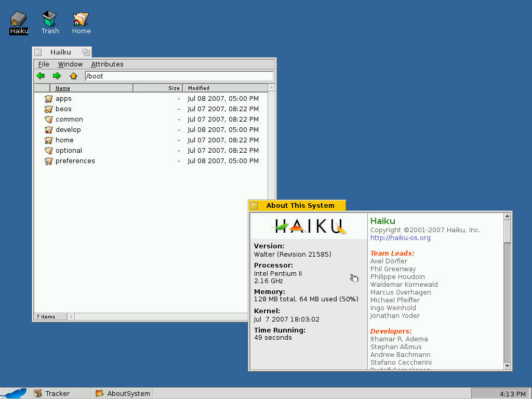The width and height of the screenshot is (532, 399).
Task: Sort files by Modified column header
Action: 198,88
